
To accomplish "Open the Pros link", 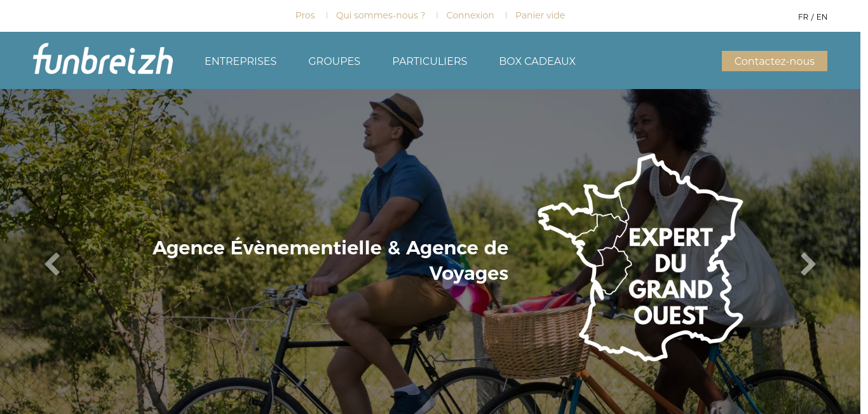I will (x=305, y=15).
